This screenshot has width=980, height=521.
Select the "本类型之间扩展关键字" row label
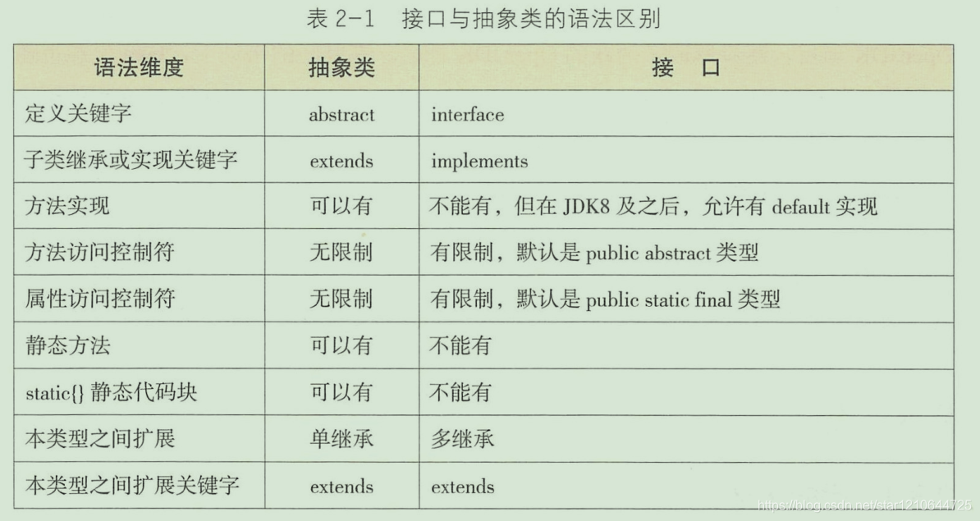coord(132,486)
